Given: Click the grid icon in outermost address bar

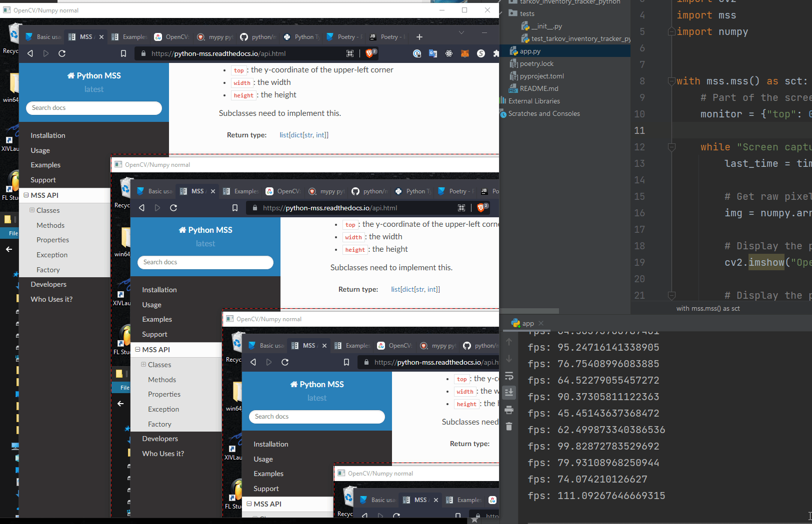Looking at the screenshot, I should click(x=350, y=53).
